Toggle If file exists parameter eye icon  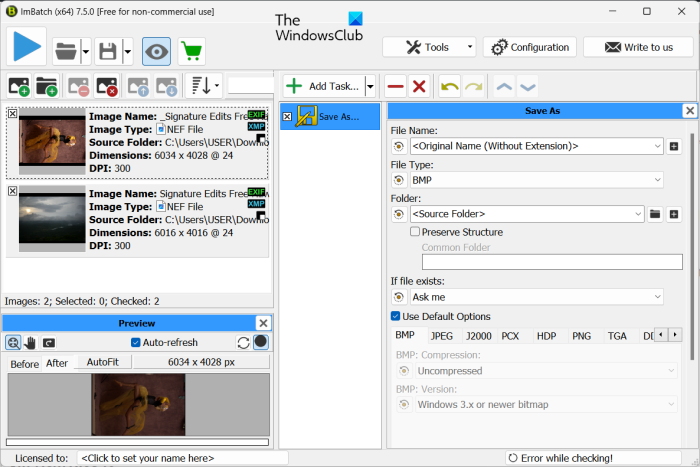click(x=399, y=297)
